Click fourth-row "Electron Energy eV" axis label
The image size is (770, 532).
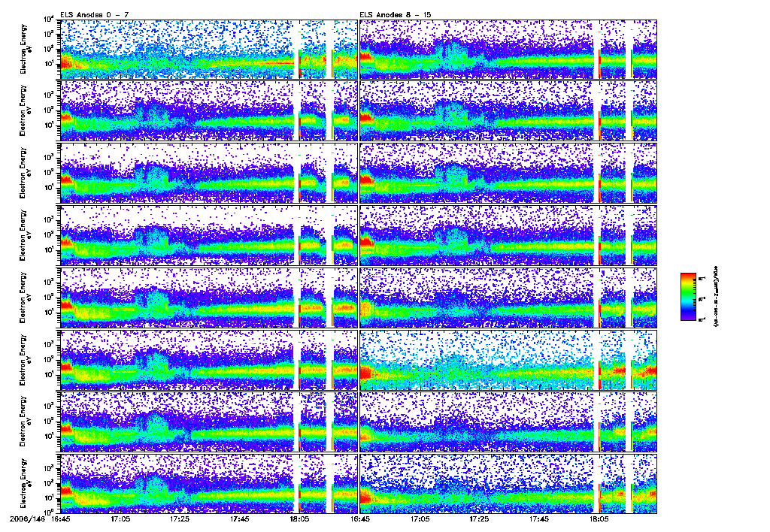click(x=25, y=235)
